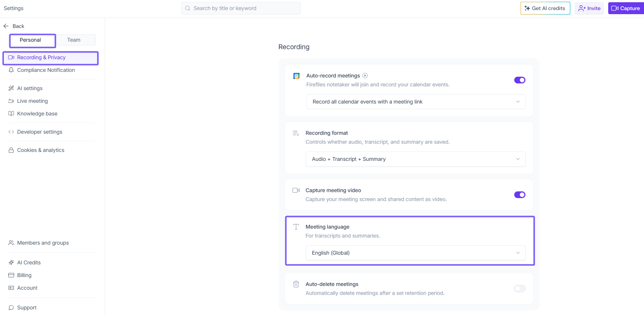The height and width of the screenshot is (315, 644).
Task: Expand the Recording format dropdown
Action: [x=415, y=159]
